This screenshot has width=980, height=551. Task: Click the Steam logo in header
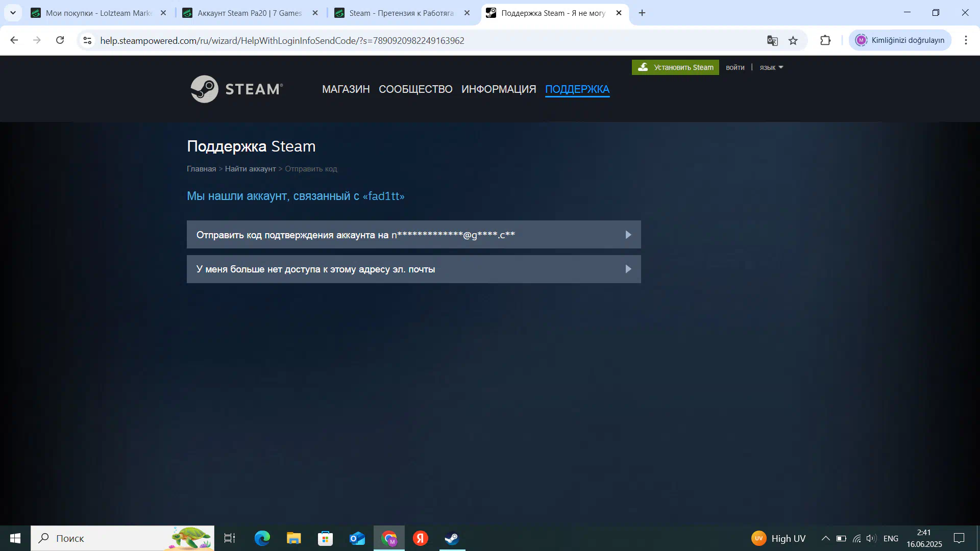coord(237,89)
